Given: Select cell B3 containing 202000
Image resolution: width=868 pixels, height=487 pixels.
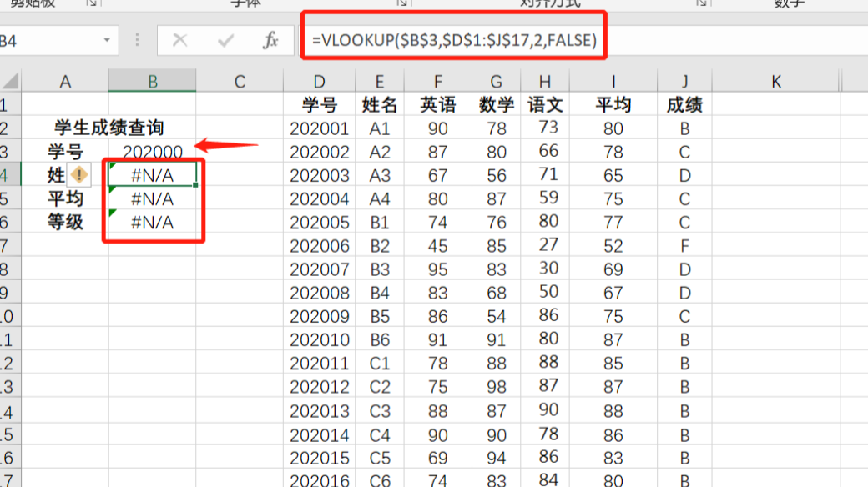Looking at the screenshot, I should (152, 152).
